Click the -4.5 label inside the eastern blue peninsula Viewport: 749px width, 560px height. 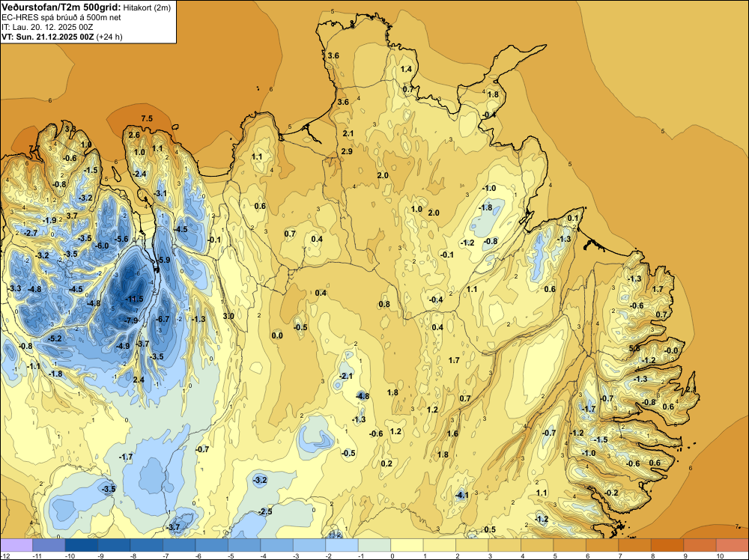(181, 229)
